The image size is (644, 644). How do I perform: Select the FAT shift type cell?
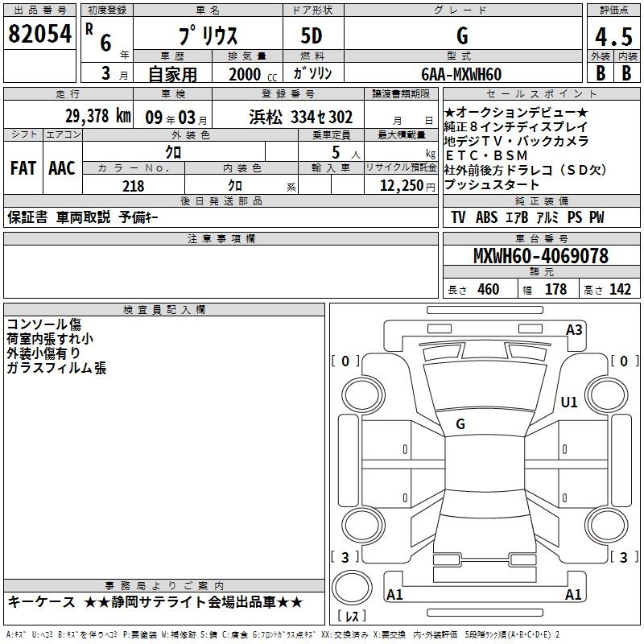coord(23,168)
